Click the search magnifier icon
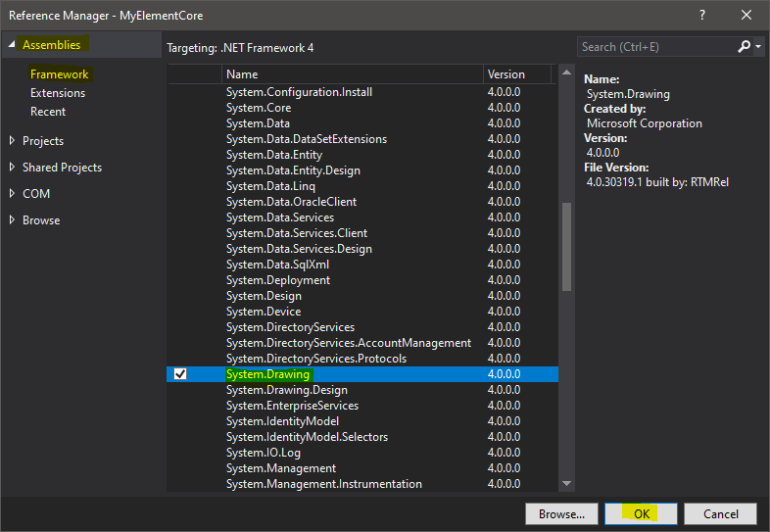Image resolution: width=770 pixels, height=532 pixels. (744, 46)
